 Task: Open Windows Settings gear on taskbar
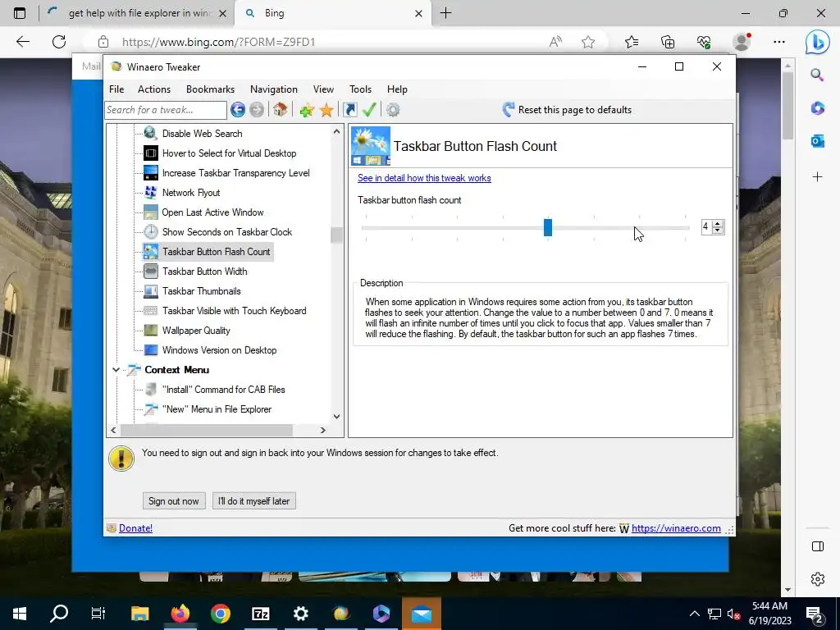[300, 614]
